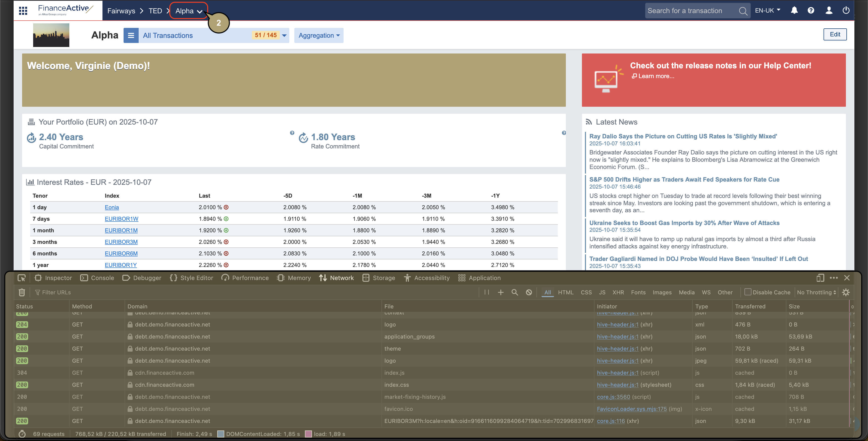Toggle Responsive Design Mode in DevTools
Screen dimensions: 868x441
[820, 278]
